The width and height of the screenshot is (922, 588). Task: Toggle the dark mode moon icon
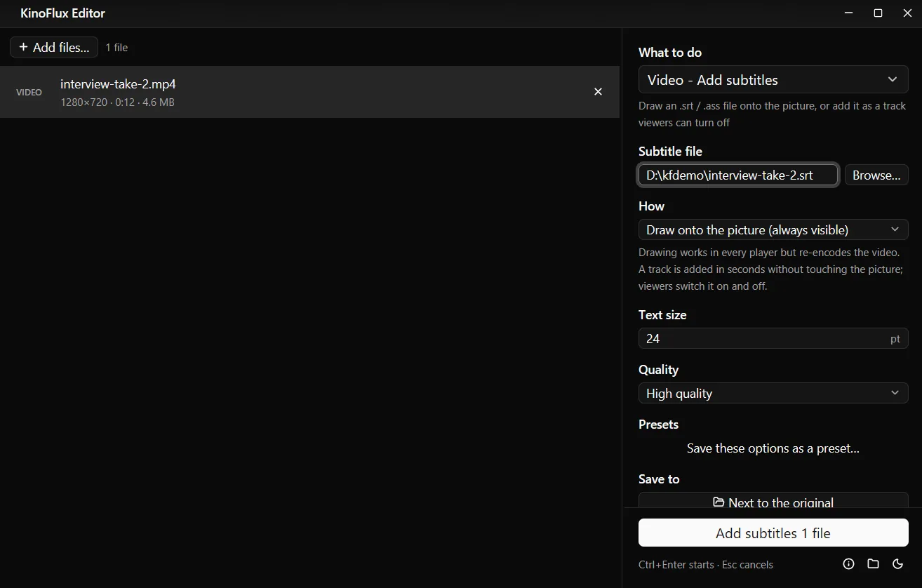[x=897, y=563]
